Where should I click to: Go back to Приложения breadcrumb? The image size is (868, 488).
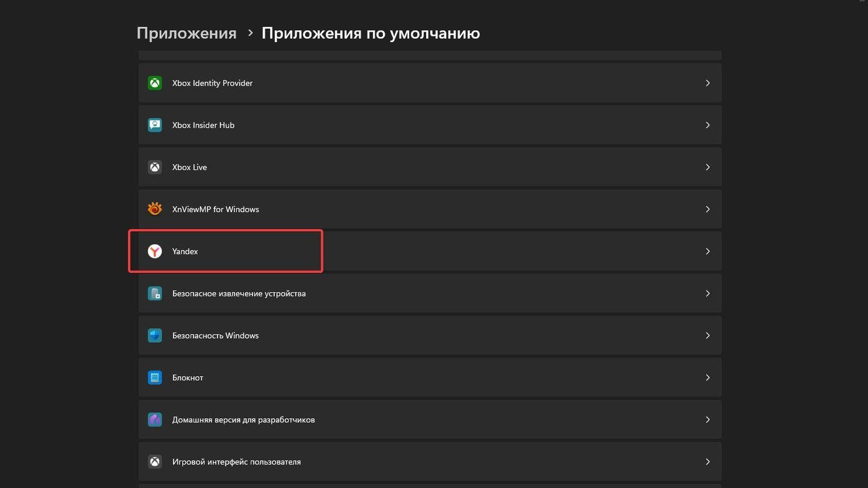pos(186,33)
